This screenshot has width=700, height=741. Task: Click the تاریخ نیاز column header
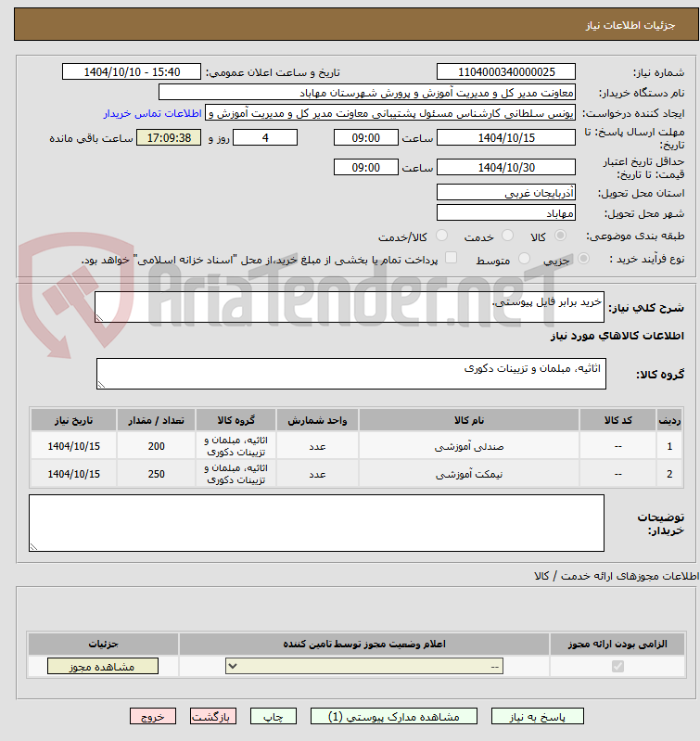click(x=73, y=420)
